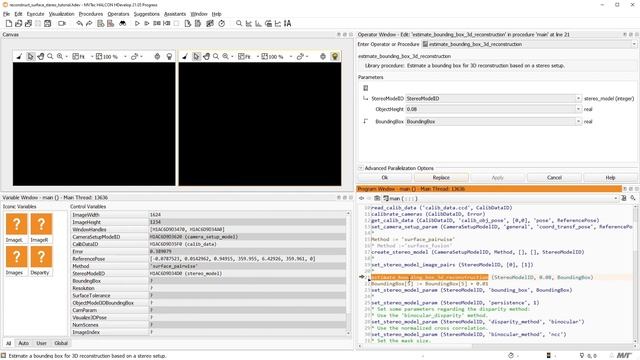Click the Undo arrow in toolbar
Screen dimensions: 640x360
click(x=80, y=24)
